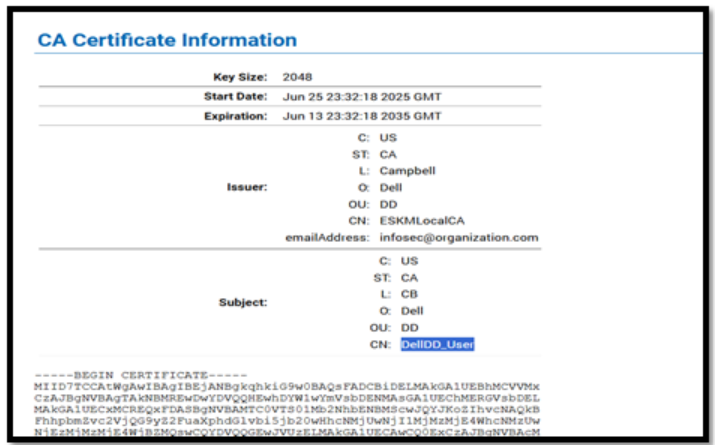This screenshot has height=445, width=715.
Task: Click the certificate line starting MIID7TCC
Action: click(287, 387)
